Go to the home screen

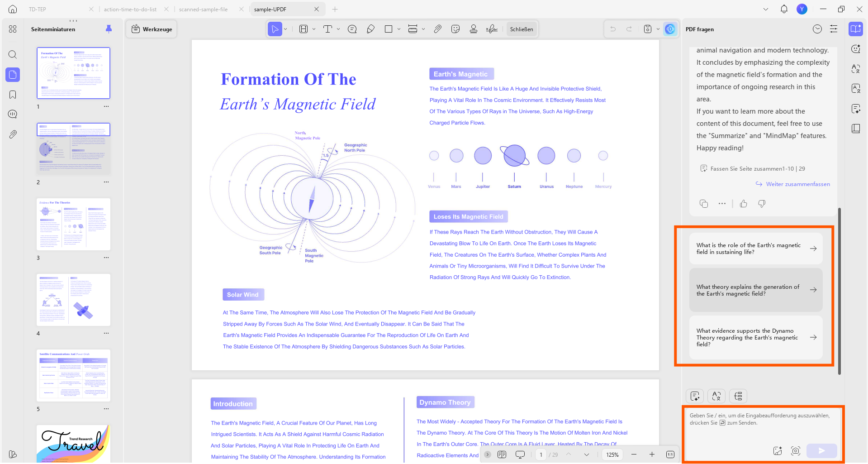(x=13, y=9)
